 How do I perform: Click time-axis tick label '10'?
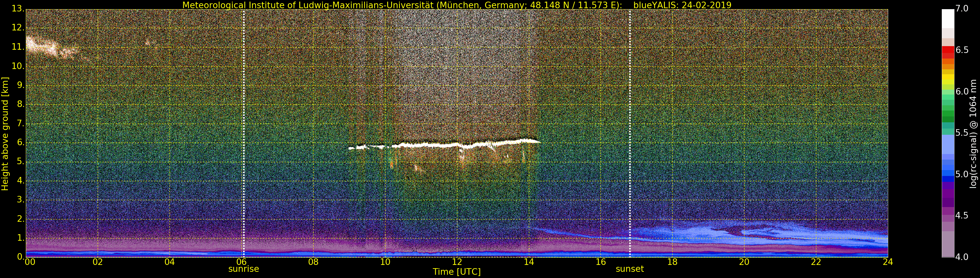[385, 262]
